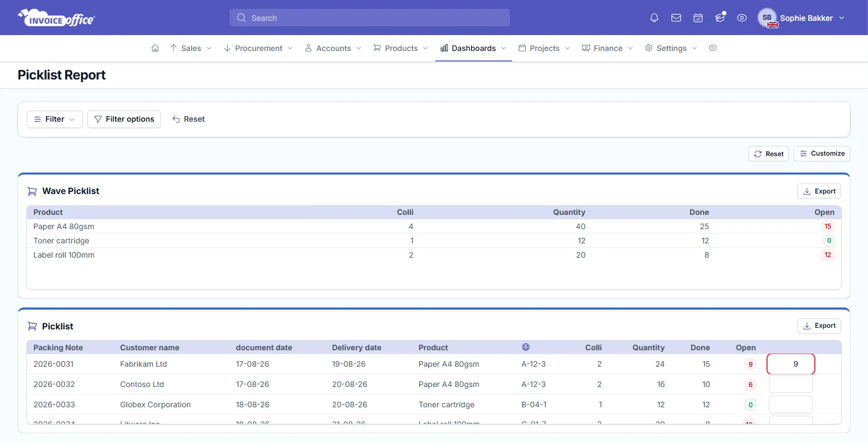Viewport: 868px width, 444px height.
Task: Open the Products menu
Action: [400, 48]
